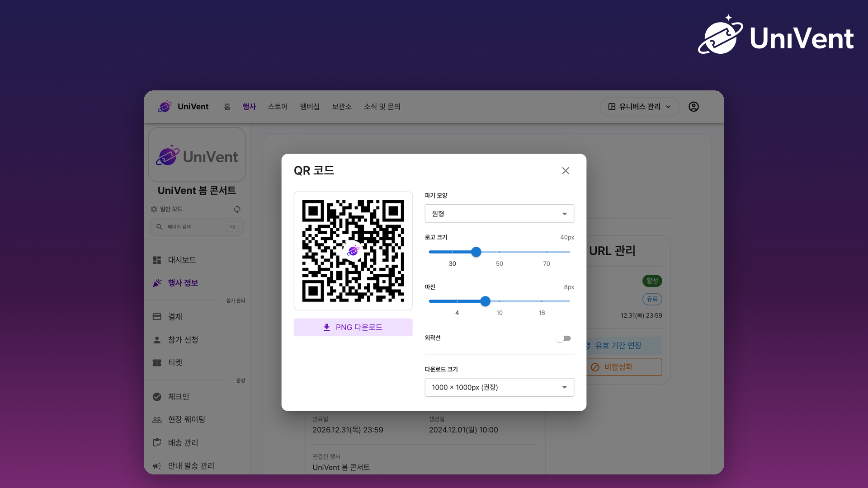Focus the 페이지 검색 search field
Screen dimensions: 868x488
[x=197, y=227]
